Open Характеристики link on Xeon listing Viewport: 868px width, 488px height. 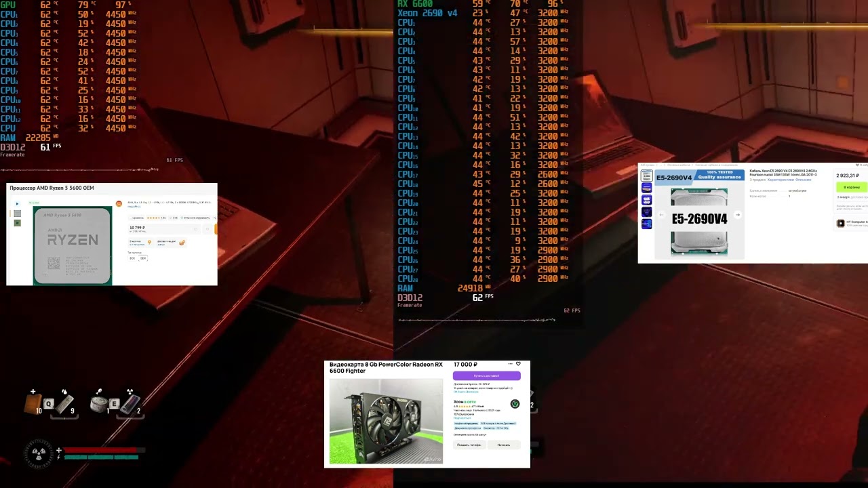click(780, 180)
